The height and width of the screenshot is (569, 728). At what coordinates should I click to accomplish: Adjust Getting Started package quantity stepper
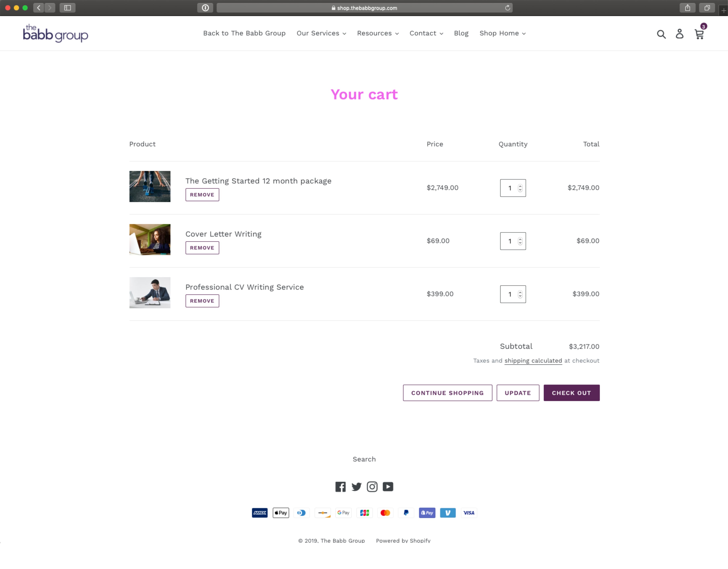tap(520, 188)
